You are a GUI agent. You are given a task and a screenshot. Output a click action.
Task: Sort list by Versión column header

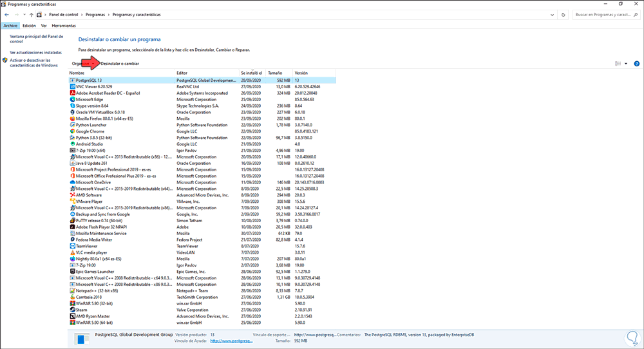pos(314,73)
